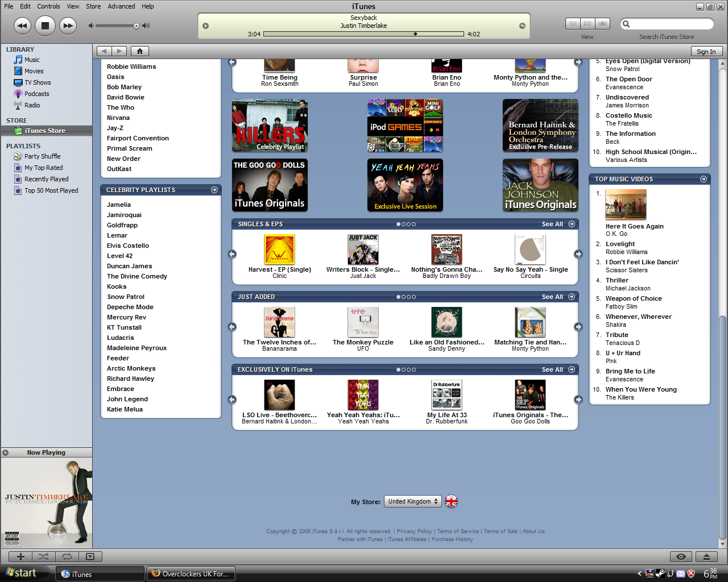Open the Edit menu
This screenshot has height=582, width=728.
click(x=25, y=6)
